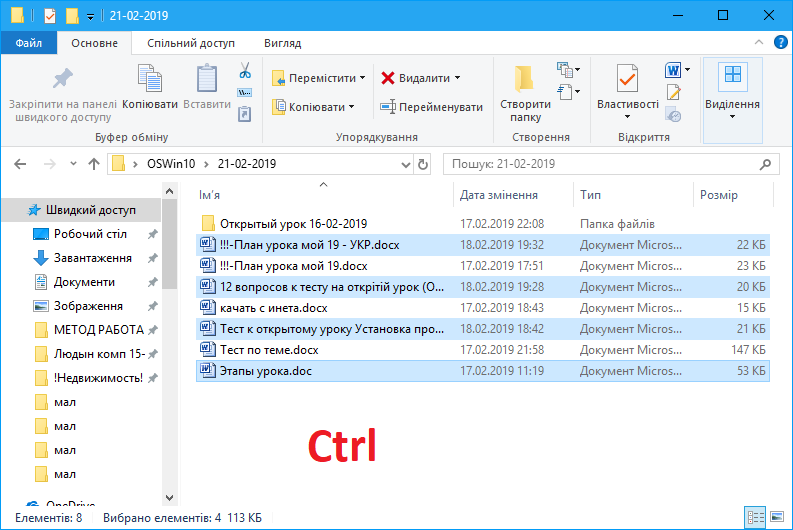
Task: Select file !!!-План урока мой 19.docx
Action: pyautogui.click(x=483, y=266)
